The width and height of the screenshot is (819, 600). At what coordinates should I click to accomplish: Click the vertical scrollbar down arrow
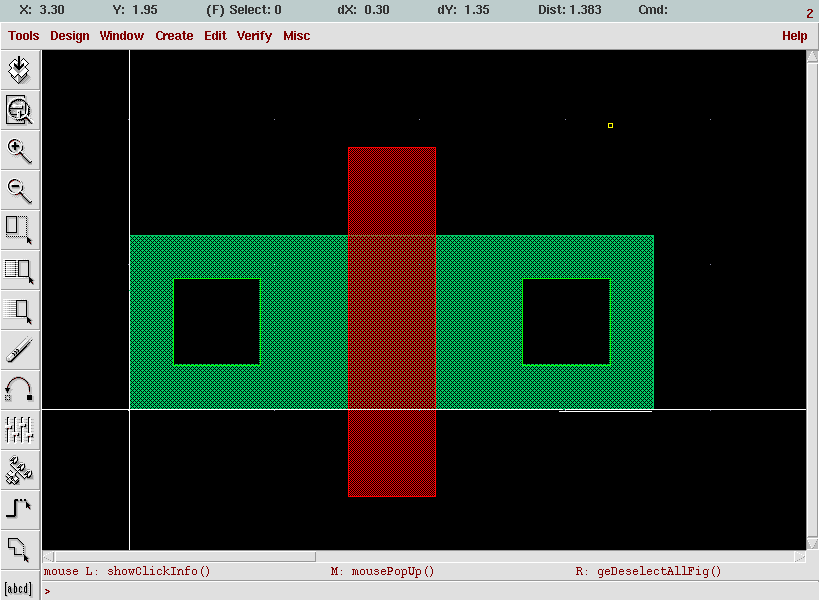pos(812,544)
